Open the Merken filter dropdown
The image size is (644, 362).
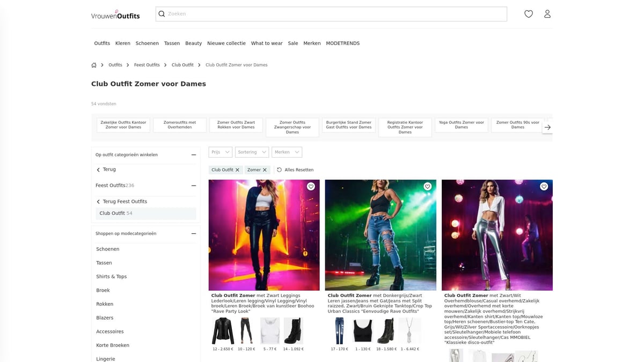coord(287,152)
